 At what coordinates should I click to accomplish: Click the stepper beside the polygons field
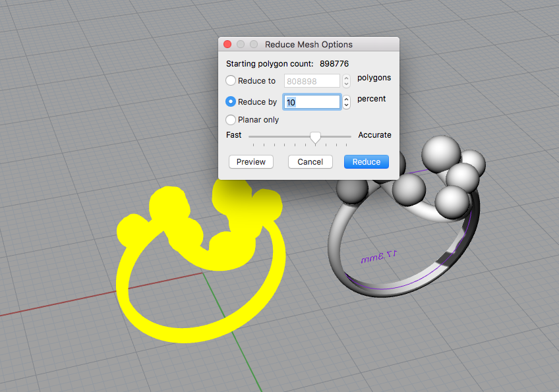[x=346, y=81]
